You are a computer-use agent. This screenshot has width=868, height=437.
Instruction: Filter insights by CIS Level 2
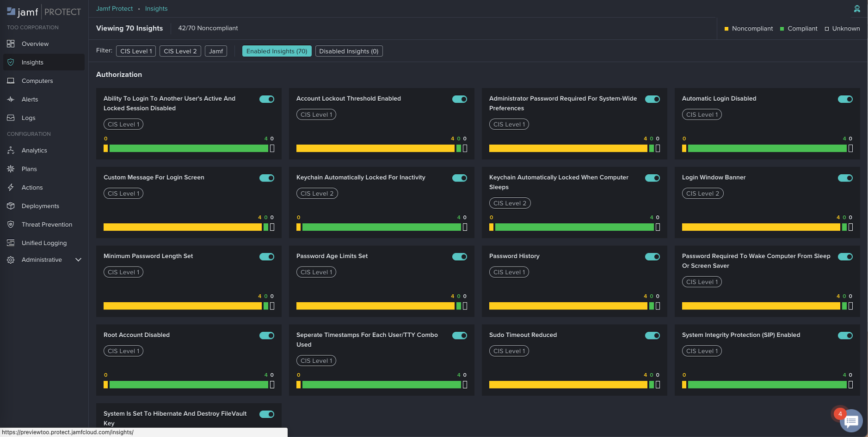[180, 51]
